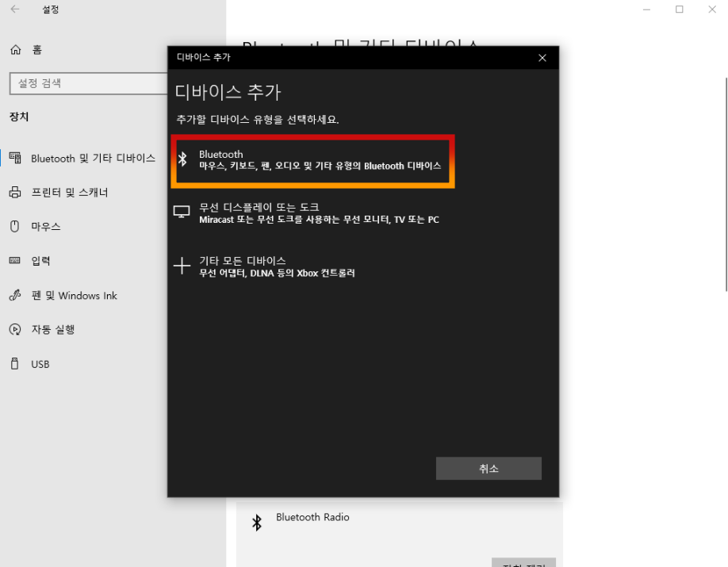
Task: Click the autoplay icon in sidebar
Action: click(15, 330)
